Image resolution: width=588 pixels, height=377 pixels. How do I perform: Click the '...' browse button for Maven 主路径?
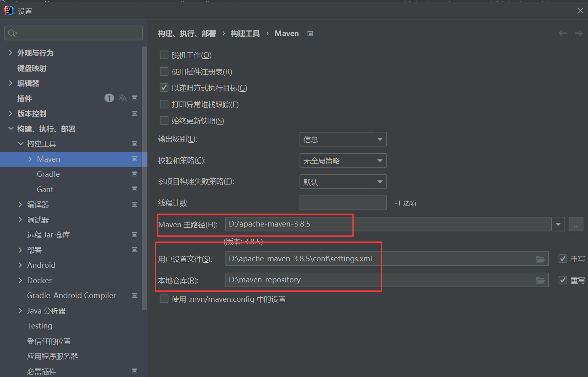coord(576,224)
